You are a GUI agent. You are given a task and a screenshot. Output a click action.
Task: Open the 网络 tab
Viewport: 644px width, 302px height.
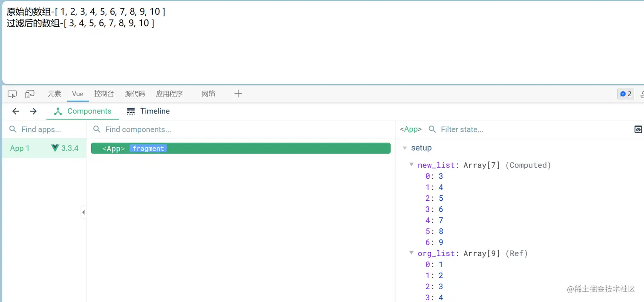209,94
